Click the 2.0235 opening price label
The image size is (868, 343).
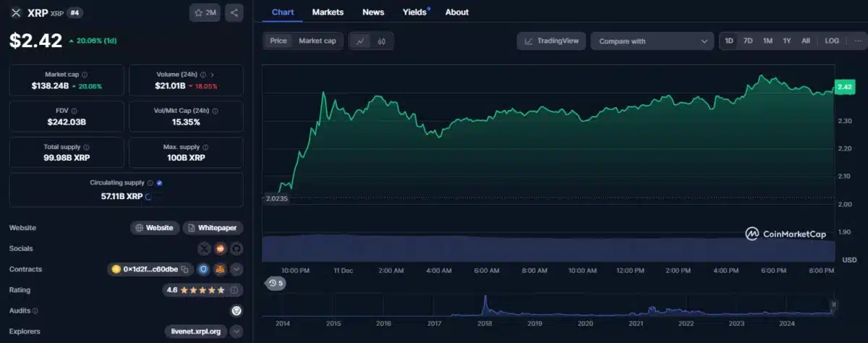pos(276,198)
